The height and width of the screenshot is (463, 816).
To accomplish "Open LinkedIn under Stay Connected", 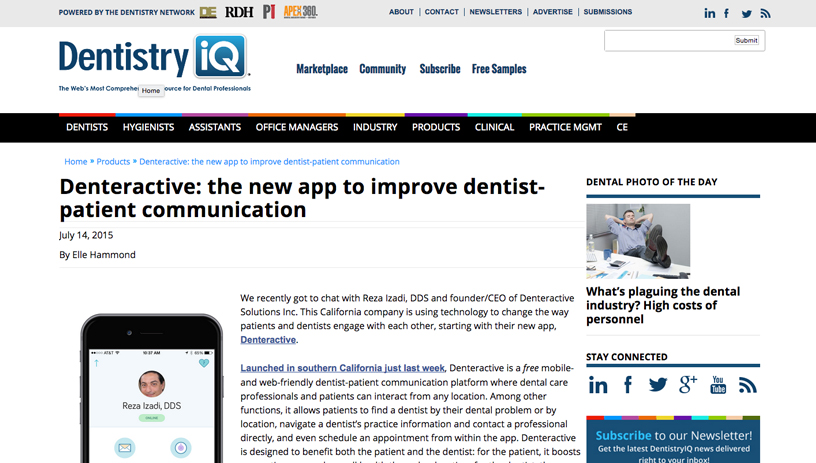I will click(x=598, y=385).
